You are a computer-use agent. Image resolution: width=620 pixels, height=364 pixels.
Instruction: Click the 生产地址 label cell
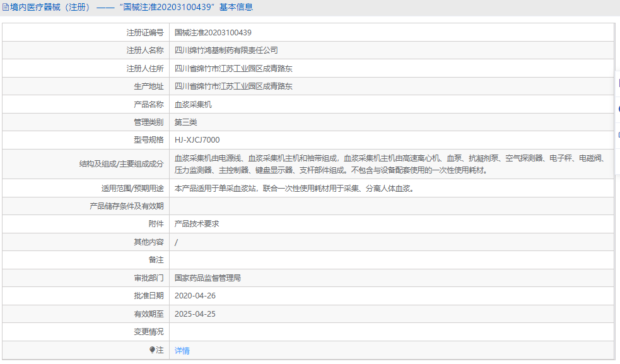86,86
